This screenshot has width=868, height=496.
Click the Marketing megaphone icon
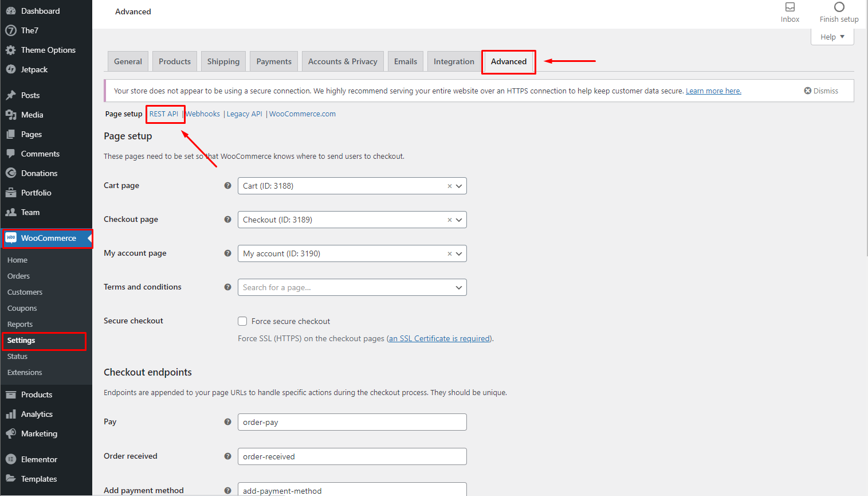point(11,433)
